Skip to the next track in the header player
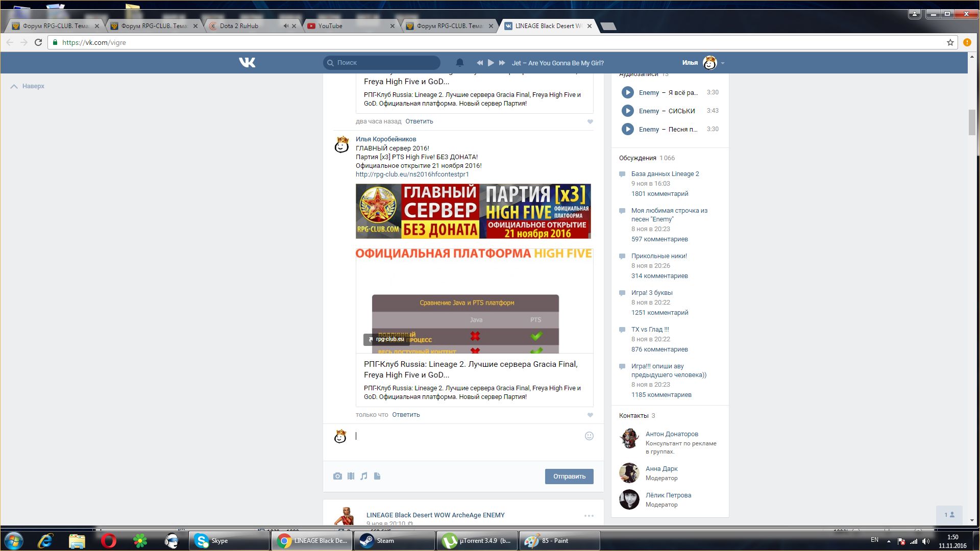The image size is (980, 551). click(502, 63)
